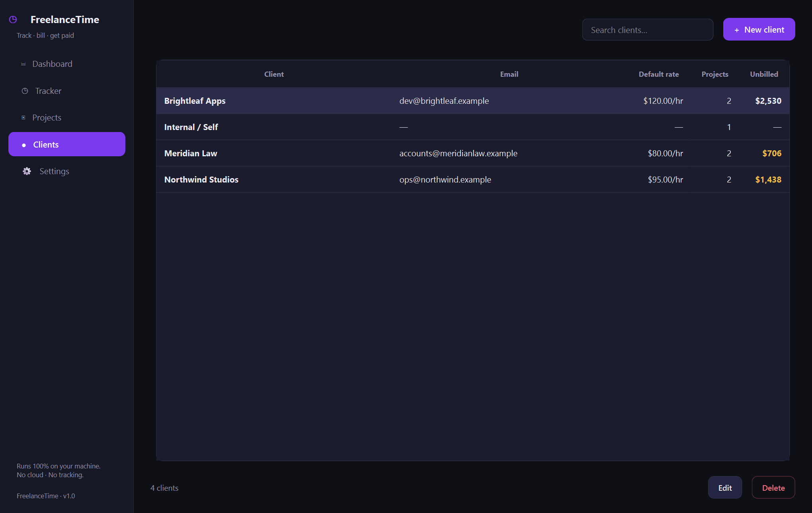
Task: Open the Projects section
Action: click(x=67, y=118)
